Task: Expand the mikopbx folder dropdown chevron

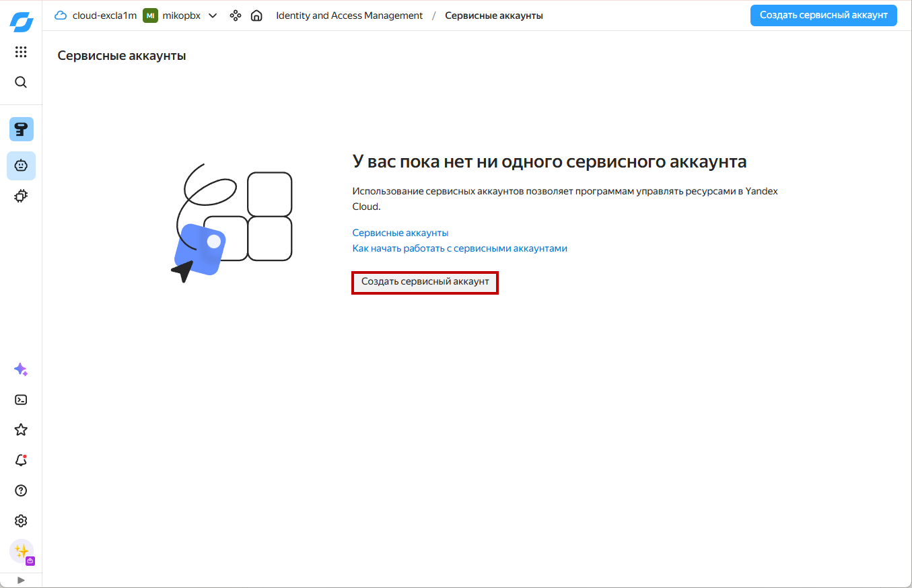Action: click(213, 15)
